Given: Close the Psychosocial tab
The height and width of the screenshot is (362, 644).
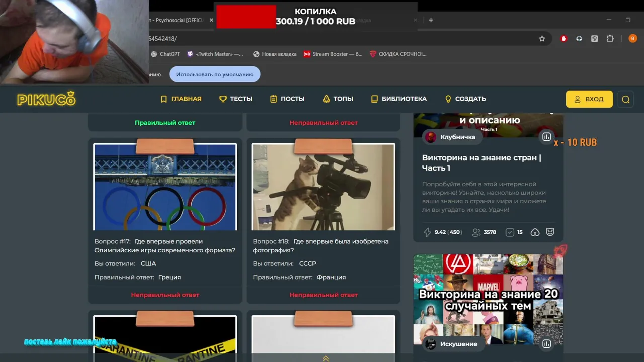Looking at the screenshot, I should point(211,20).
